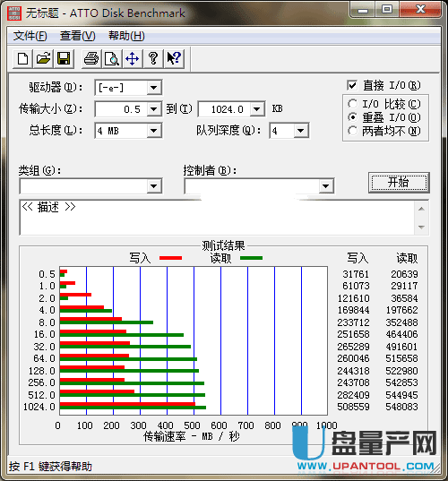Click the 1024.0 row write value 508559
This screenshot has width=448, height=481.
pos(353,407)
